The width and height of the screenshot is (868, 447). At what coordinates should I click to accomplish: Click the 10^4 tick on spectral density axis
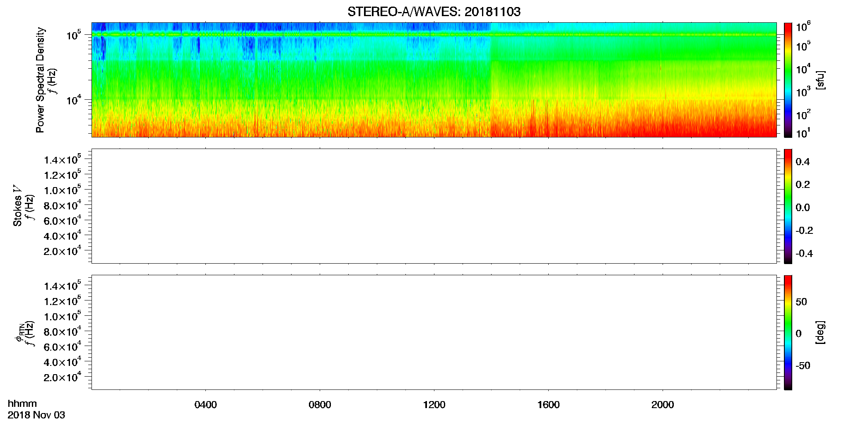tap(73, 100)
